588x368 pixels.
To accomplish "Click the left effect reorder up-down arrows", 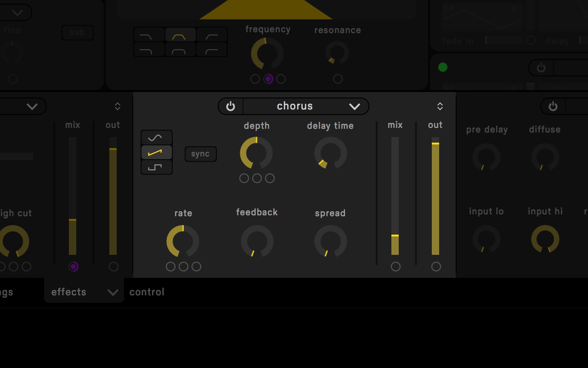I will click(x=118, y=106).
